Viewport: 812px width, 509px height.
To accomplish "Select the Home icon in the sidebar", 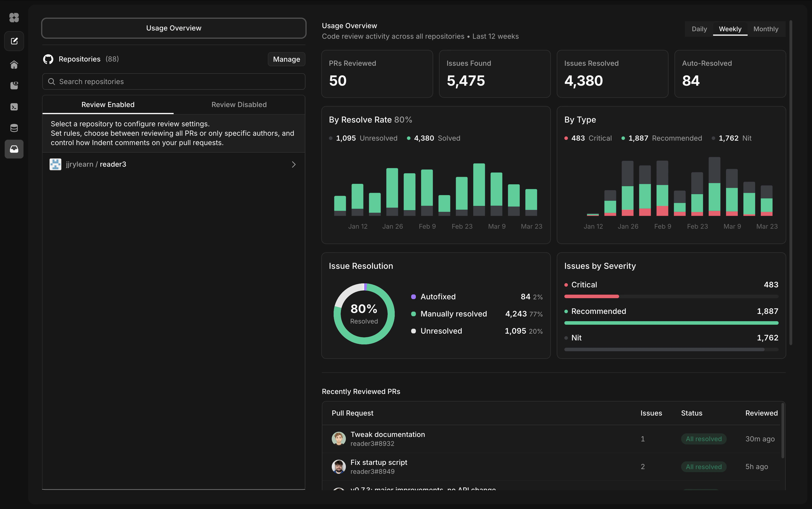I will pyautogui.click(x=14, y=64).
